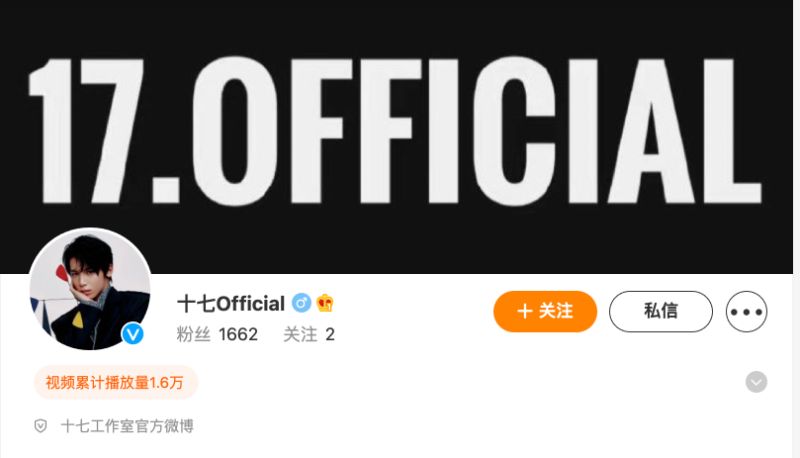Open the gray 关注 following label
800x458 pixels.
(x=300, y=335)
